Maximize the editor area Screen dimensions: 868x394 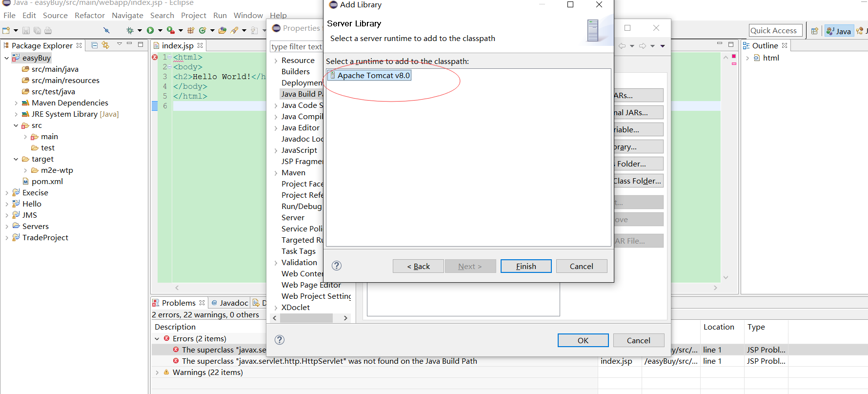(x=731, y=44)
